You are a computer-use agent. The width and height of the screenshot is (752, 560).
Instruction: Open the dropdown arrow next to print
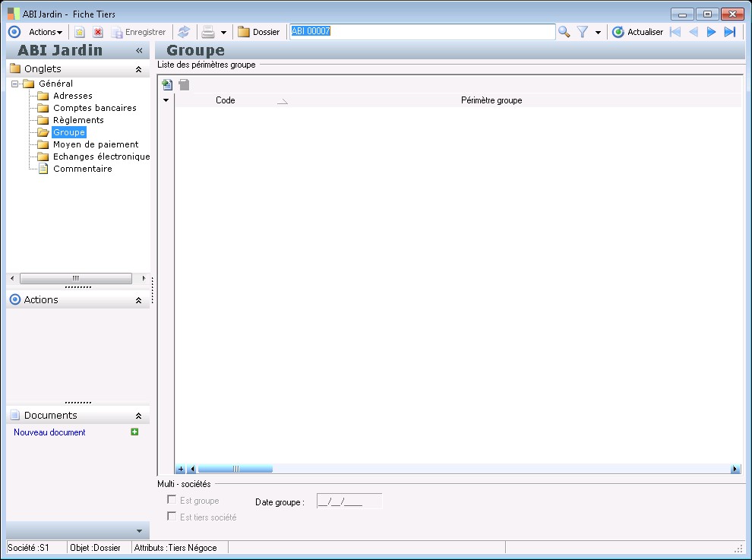click(x=223, y=33)
